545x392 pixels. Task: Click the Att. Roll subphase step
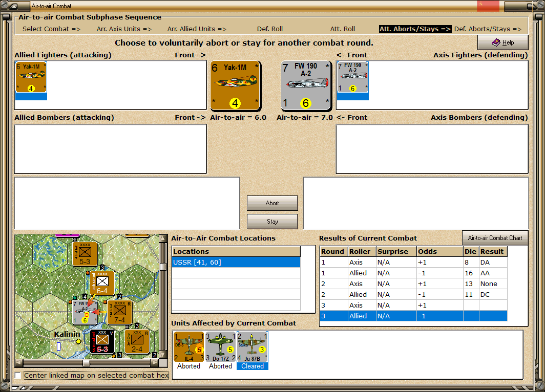click(342, 29)
